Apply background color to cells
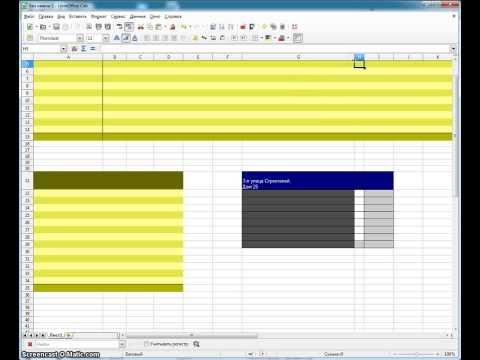Viewport: 480px width, 360px height. (x=268, y=38)
